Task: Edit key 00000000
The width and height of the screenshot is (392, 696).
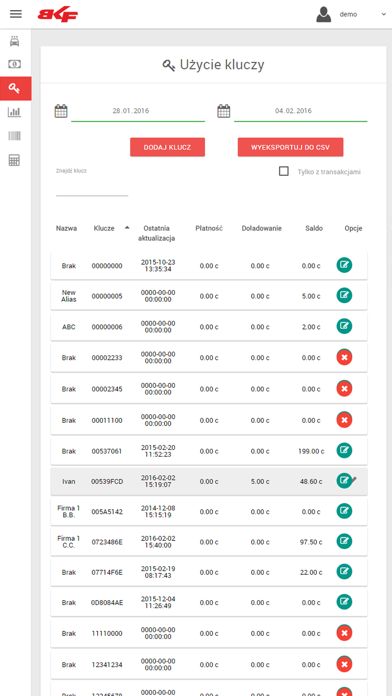Action: (x=344, y=265)
